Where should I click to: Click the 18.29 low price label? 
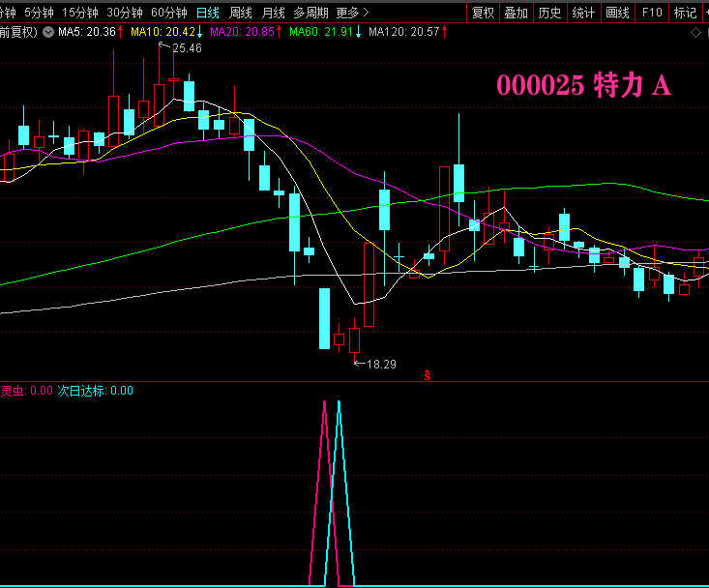[381, 365]
